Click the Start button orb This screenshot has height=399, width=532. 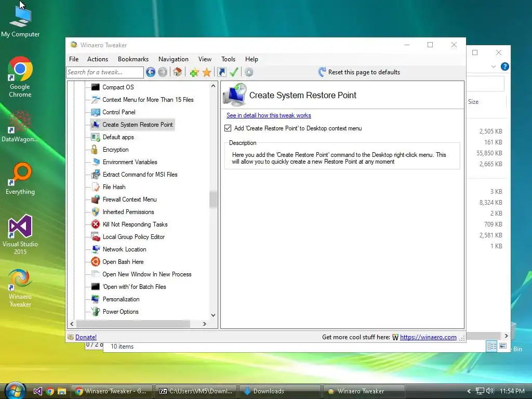point(15,391)
